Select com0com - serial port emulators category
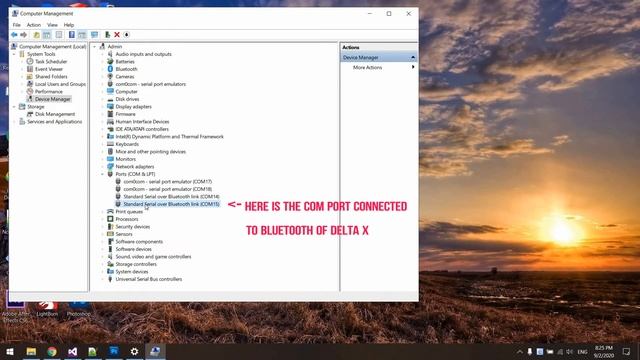Screen dimensions: 640x360 (x=151, y=84)
